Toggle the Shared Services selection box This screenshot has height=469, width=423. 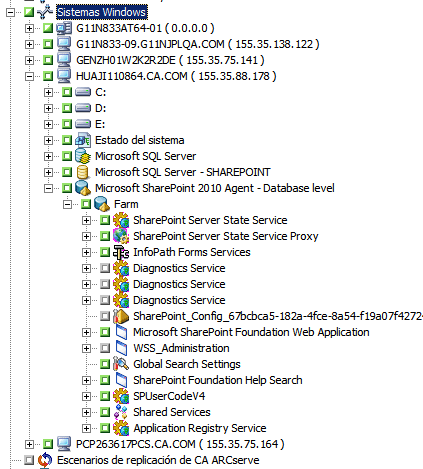(x=105, y=412)
